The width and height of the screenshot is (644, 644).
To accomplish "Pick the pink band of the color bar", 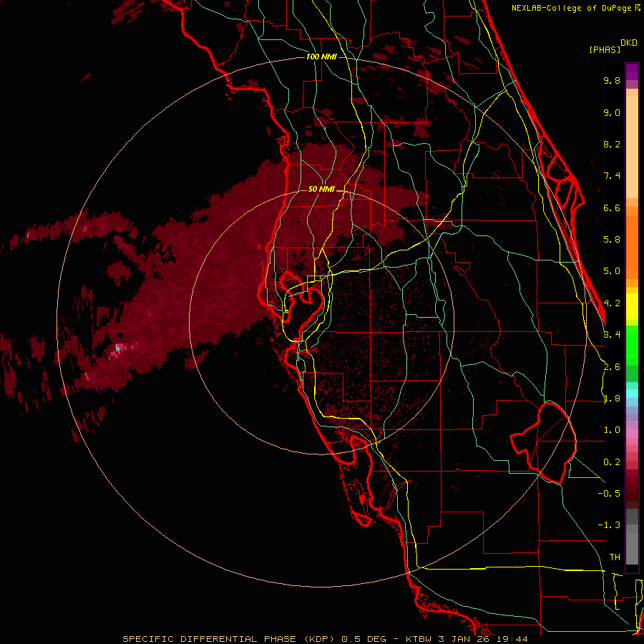I will click(632, 434).
